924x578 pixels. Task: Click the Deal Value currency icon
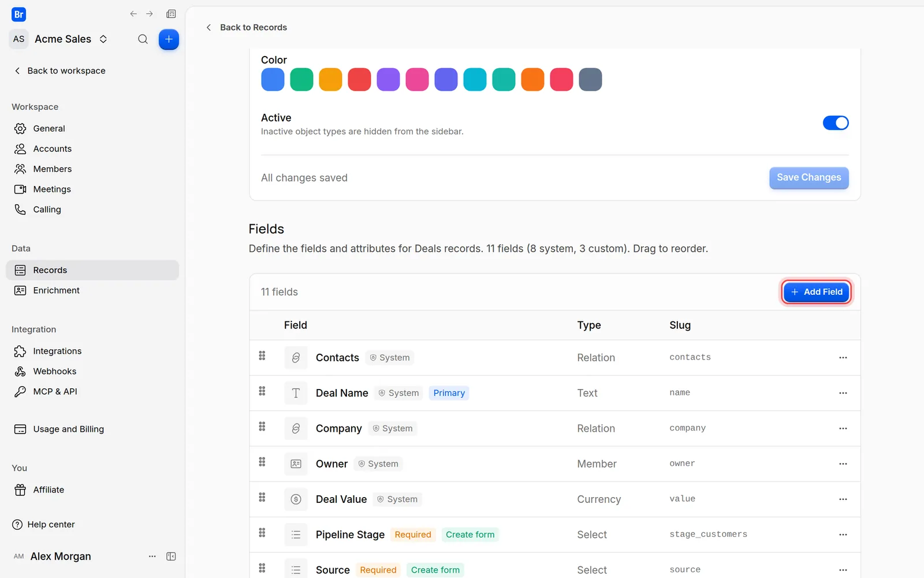coord(296,499)
